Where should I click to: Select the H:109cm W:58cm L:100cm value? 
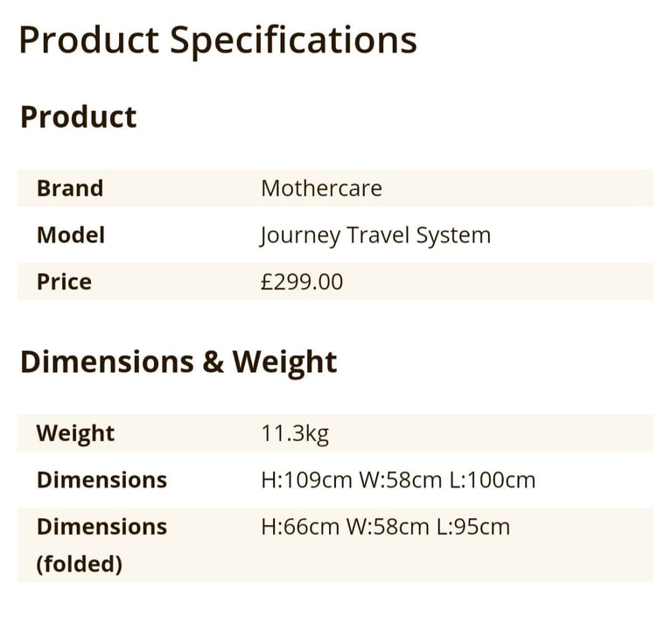(399, 480)
